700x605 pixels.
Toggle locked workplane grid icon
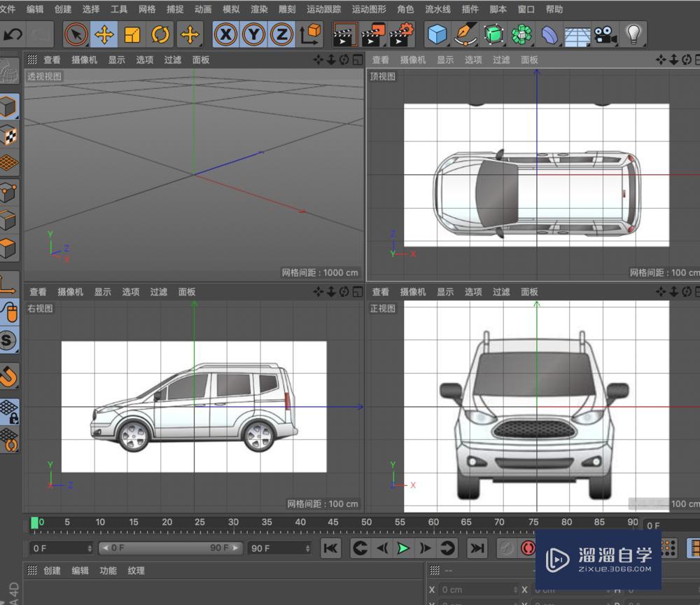point(9,411)
